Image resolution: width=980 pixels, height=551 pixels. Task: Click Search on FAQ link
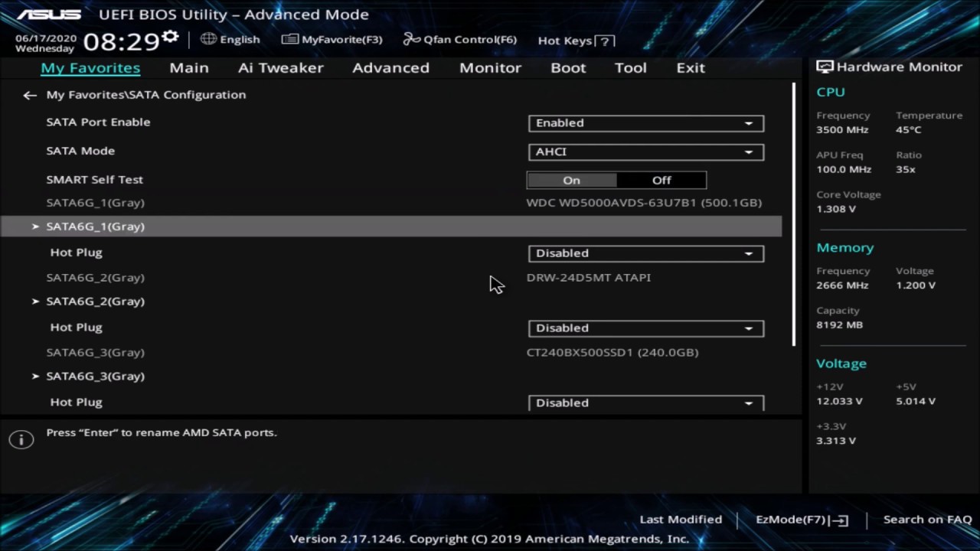pos(927,520)
